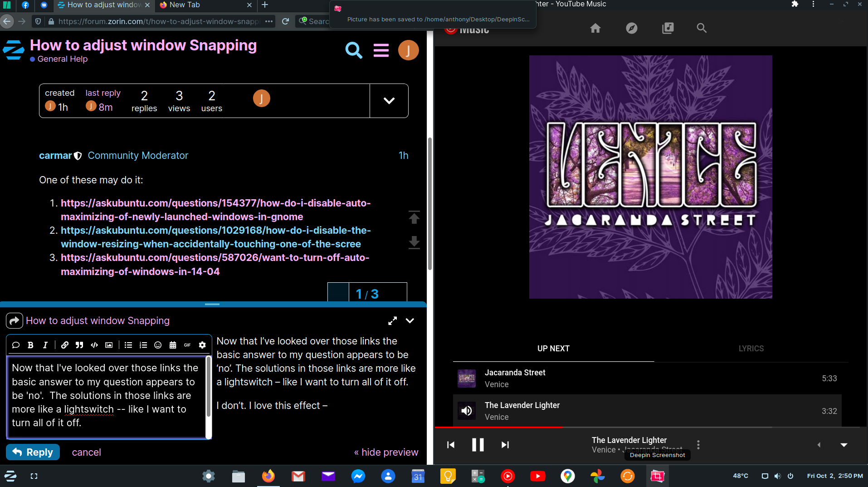Screen dimensions: 868x487
Task: Open the emoji picker in composer
Action: tap(158, 345)
